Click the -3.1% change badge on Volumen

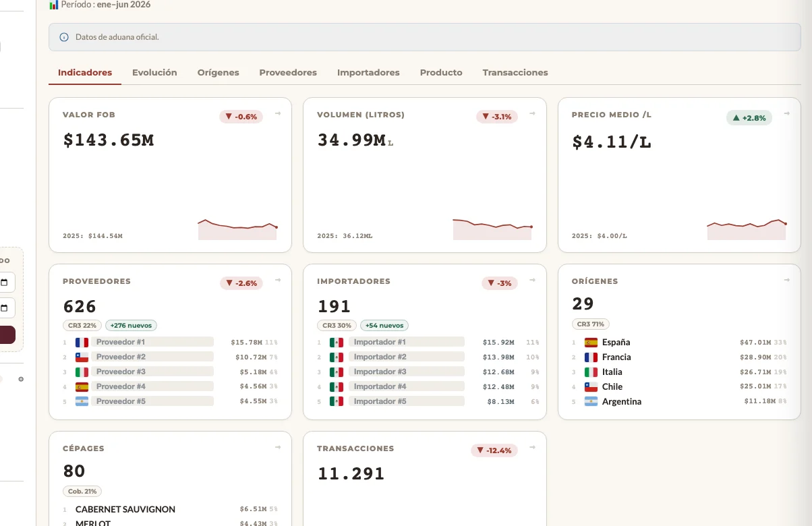point(496,117)
